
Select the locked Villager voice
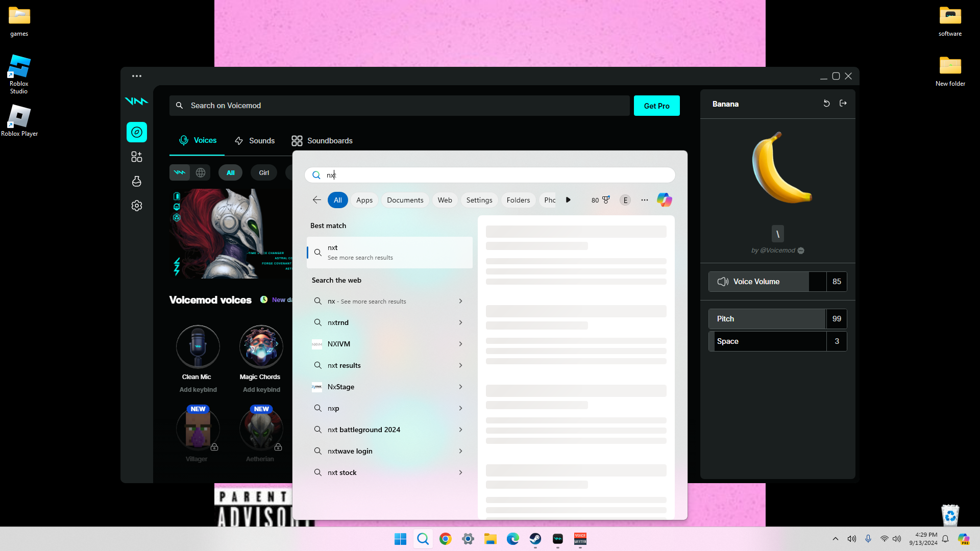[x=198, y=429]
